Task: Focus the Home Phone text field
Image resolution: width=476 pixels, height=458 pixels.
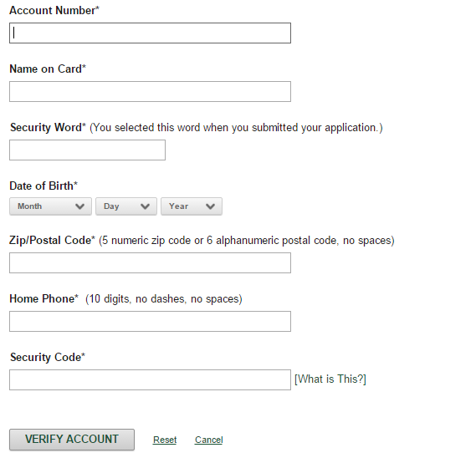Action: tap(150, 321)
